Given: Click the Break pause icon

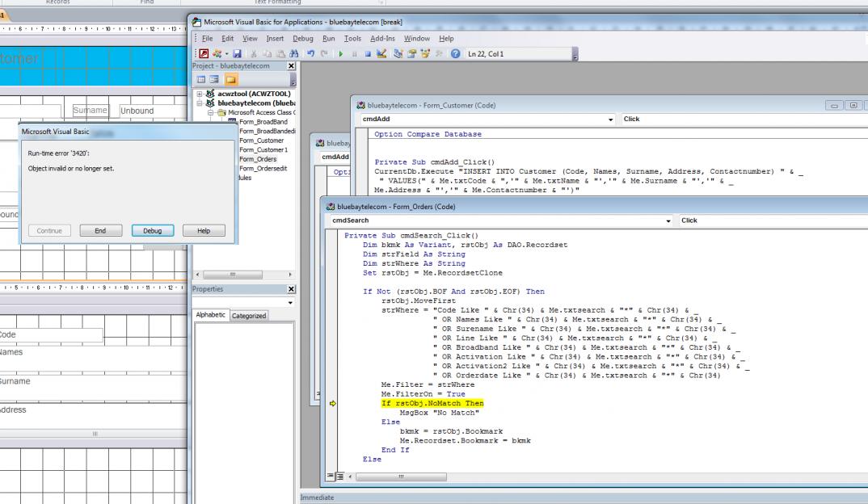Looking at the screenshot, I should coord(354,53).
